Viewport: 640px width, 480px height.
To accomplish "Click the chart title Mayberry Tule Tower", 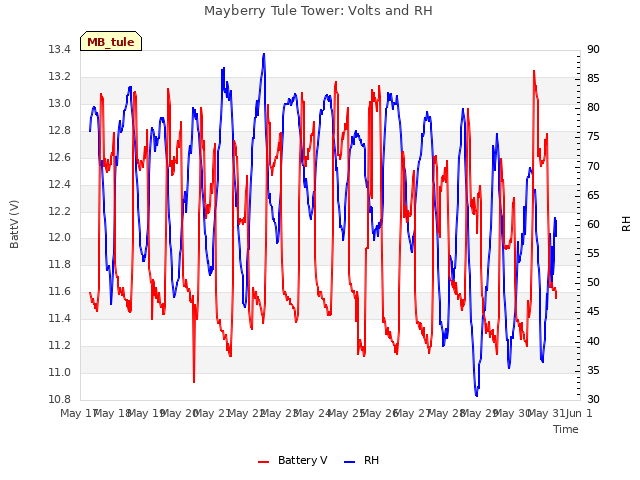I will point(318,11).
